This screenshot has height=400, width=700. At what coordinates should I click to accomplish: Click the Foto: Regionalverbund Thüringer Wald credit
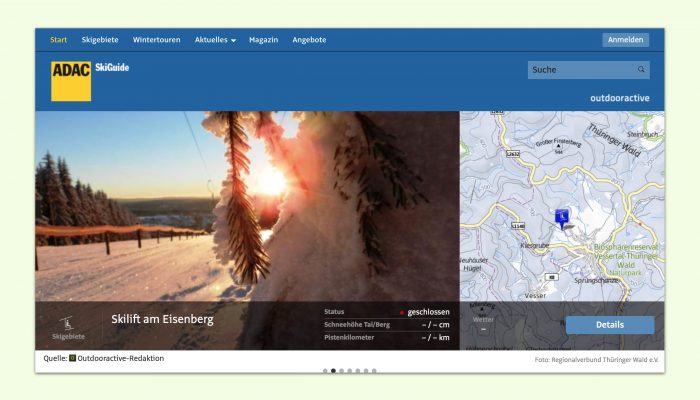click(x=596, y=360)
